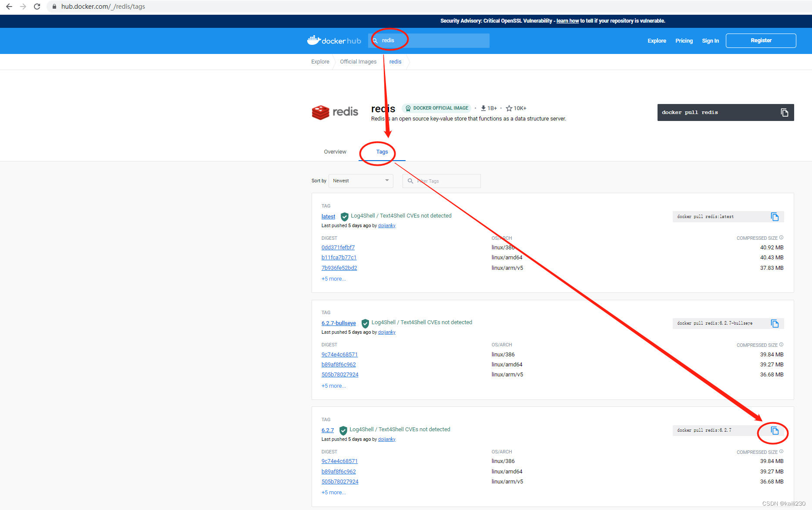Click the padlock icon in address bar
The height and width of the screenshot is (510, 812).
(54, 7)
